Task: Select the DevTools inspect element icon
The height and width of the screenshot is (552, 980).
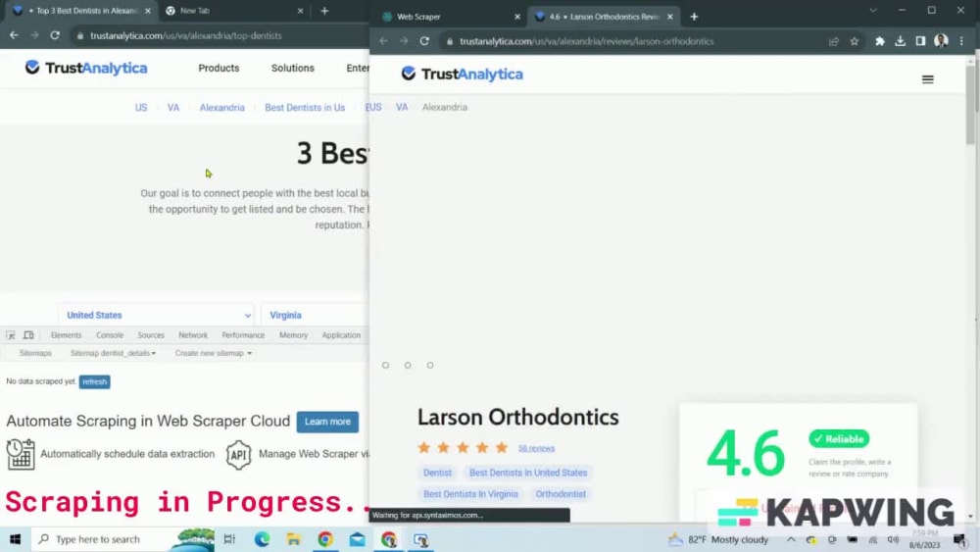Action: tap(11, 335)
